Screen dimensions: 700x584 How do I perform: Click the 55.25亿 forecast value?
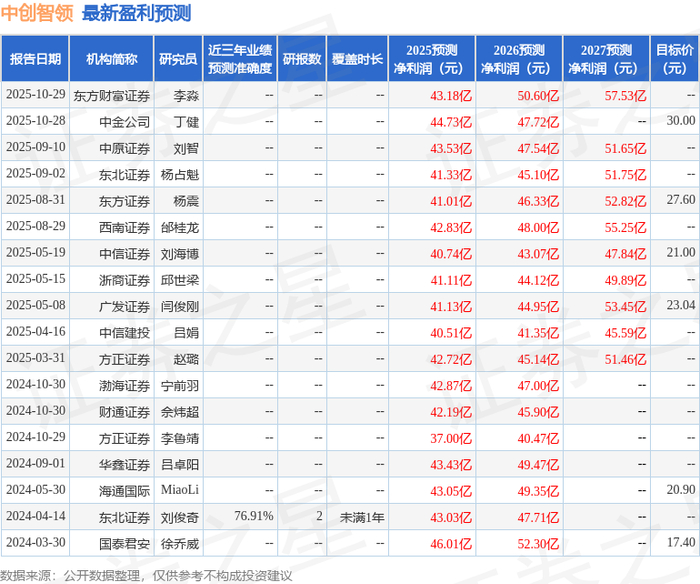pyautogui.click(x=625, y=227)
